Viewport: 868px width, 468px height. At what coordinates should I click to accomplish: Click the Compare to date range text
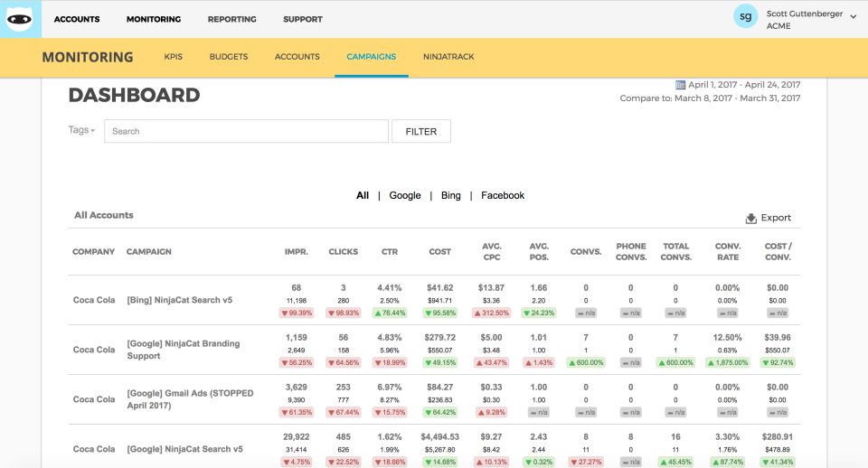point(710,98)
